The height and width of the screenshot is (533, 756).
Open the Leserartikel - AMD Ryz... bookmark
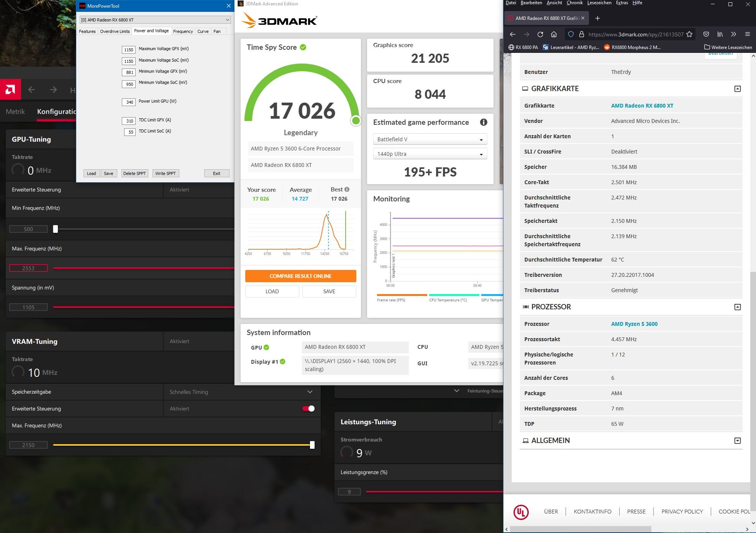tap(571, 47)
